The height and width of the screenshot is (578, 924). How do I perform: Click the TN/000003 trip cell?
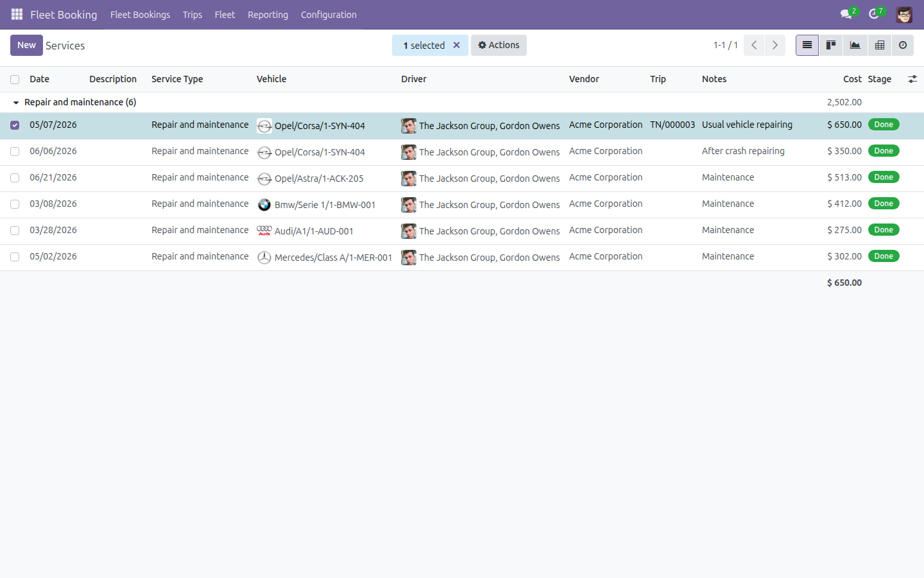pos(672,125)
